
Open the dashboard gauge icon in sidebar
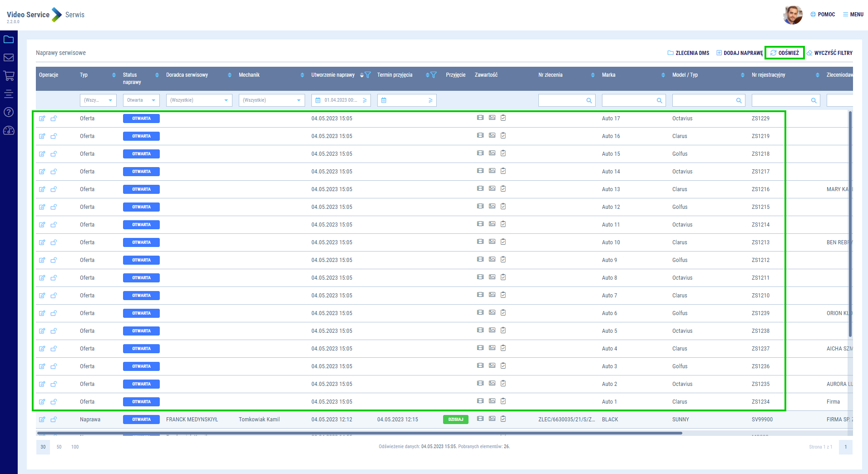[x=9, y=131]
